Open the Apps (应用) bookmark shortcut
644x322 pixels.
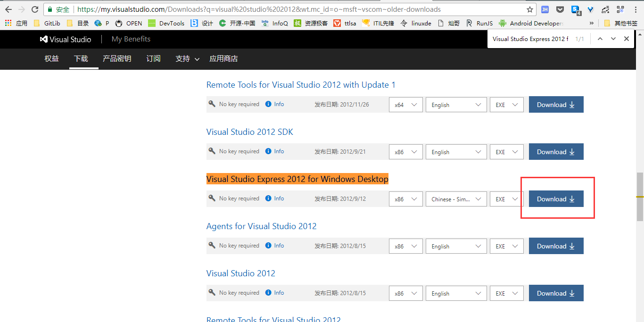pyautogui.click(x=17, y=23)
